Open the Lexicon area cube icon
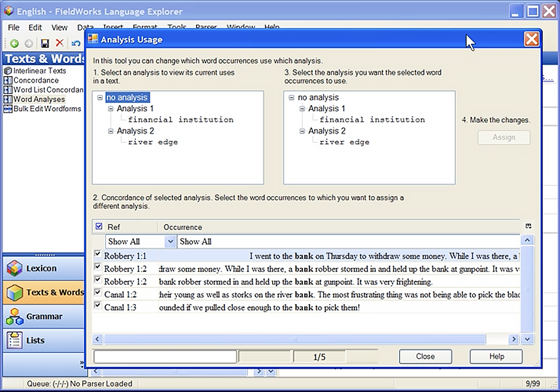 click(x=15, y=268)
